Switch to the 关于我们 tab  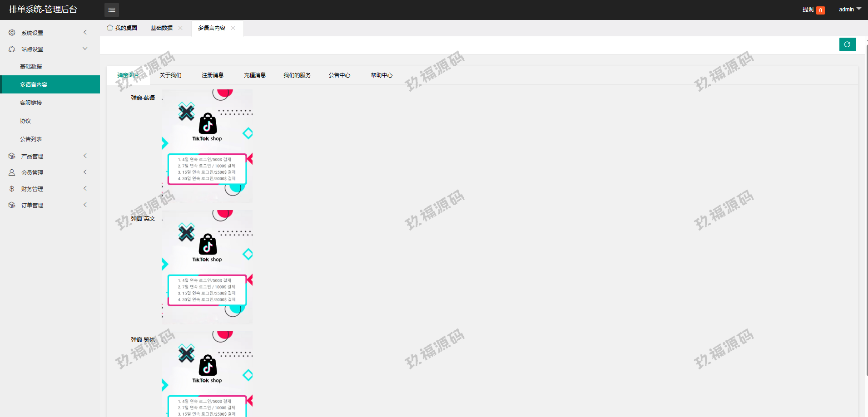[x=170, y=75]
